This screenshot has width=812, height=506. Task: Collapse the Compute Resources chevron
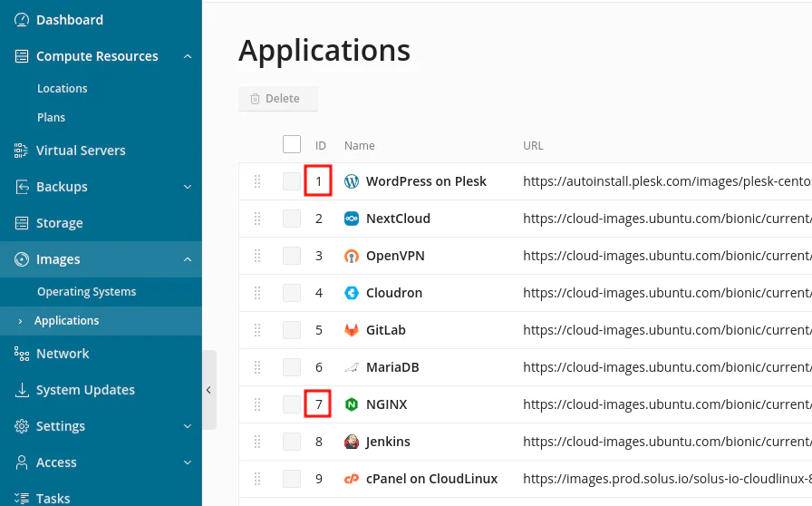188,56
